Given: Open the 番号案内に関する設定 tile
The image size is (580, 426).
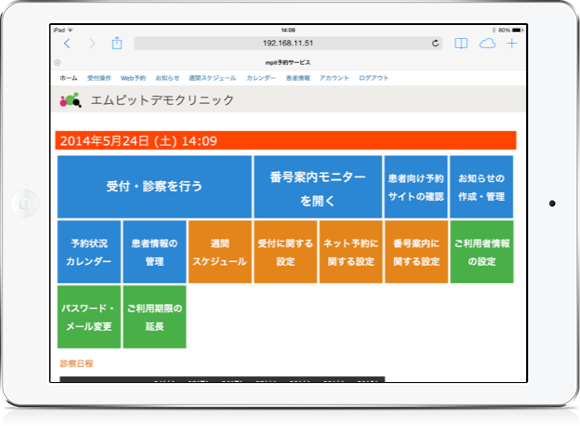Looking at the screenshot, I should pyautogui.click(x=416, y=252).
